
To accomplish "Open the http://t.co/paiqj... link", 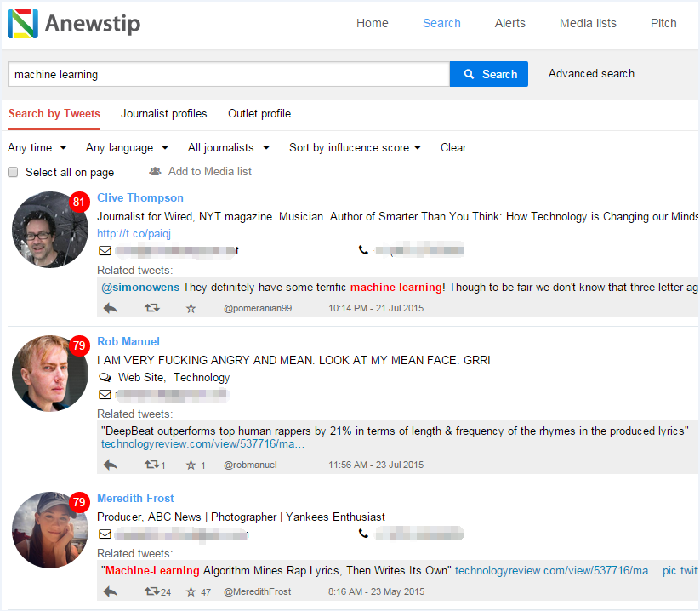I will click(139, 233).
